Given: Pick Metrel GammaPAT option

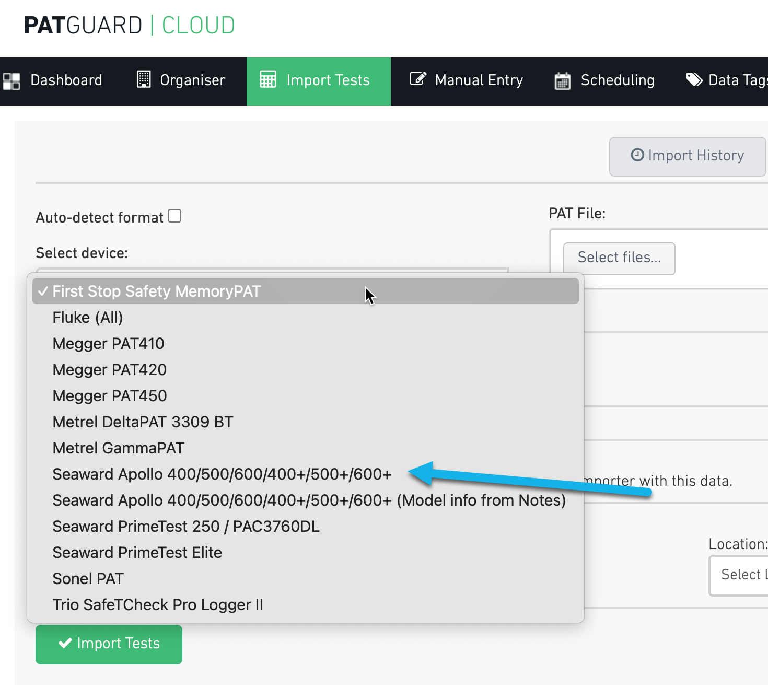Looking at the screenshot, I should coord(306,448).
